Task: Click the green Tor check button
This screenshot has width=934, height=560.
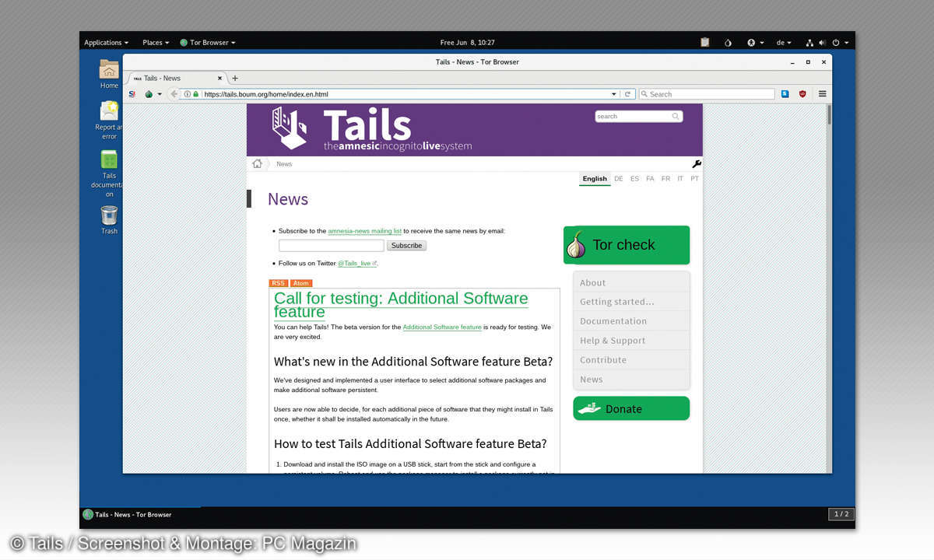Action: (627, 245)
